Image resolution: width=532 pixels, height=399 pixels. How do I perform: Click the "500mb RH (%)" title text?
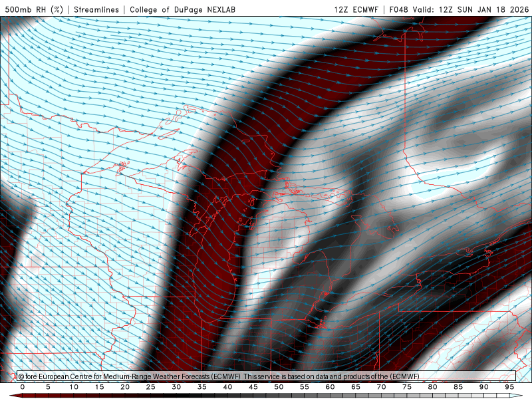(34, 9)
